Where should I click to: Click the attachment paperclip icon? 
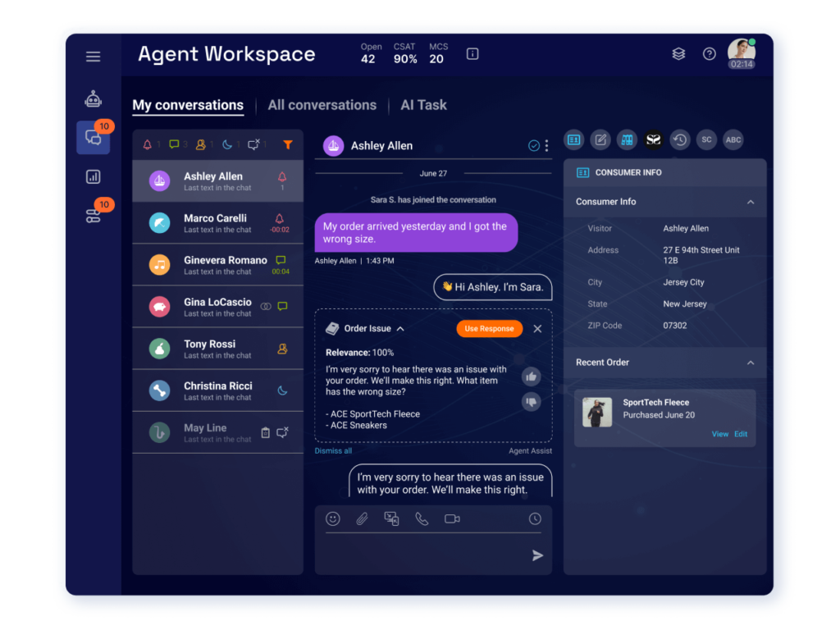pyautogui.click(x=362, y=518)
